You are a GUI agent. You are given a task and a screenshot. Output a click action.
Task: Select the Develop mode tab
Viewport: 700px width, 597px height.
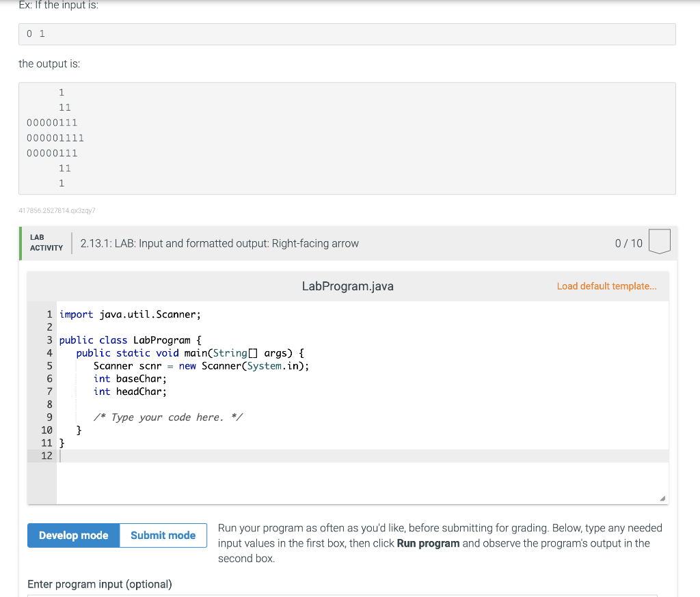73,536
